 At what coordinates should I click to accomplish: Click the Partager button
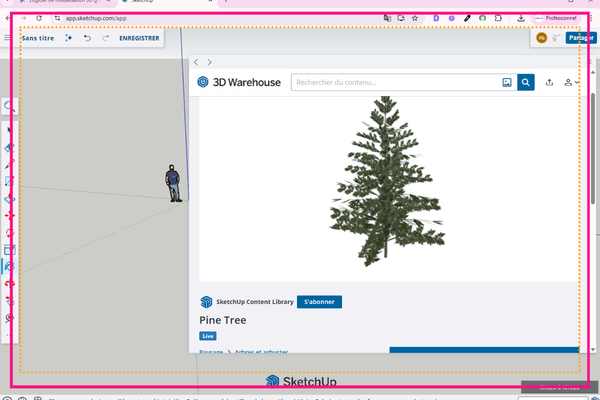(581, 38)
